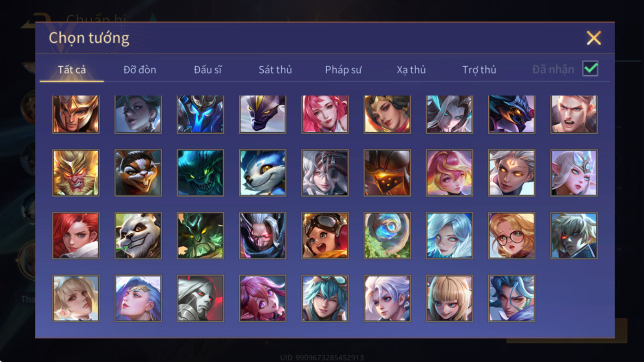Open the Sát thủ hero tab
Screen dimensions: 644x362
point(275,70)
